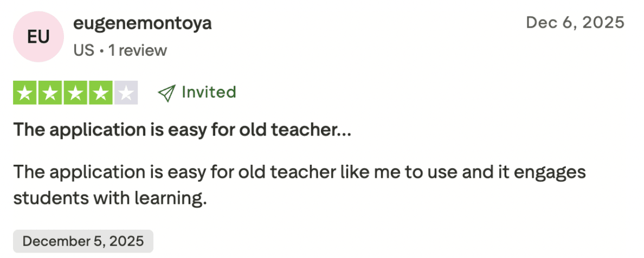
Task: Click the Dec 6, 2025 post date
Action: coord(575,23)
